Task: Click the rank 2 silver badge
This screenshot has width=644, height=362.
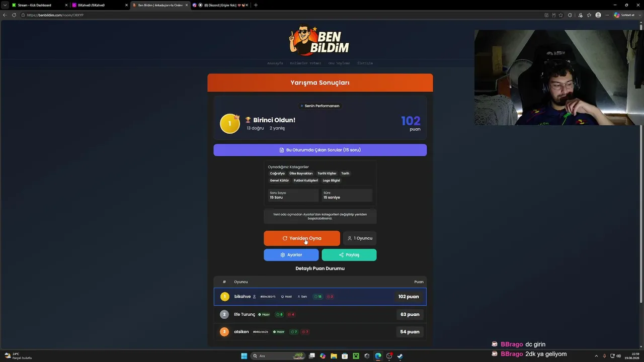Action: tap(224, 314)
